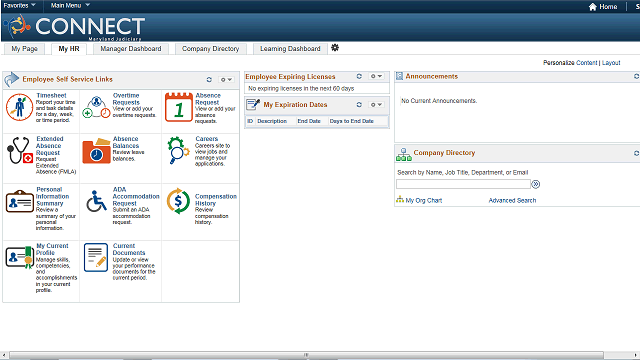Open My Expiration Dates options dropdown
640x360 pixels.
(376, 104)
